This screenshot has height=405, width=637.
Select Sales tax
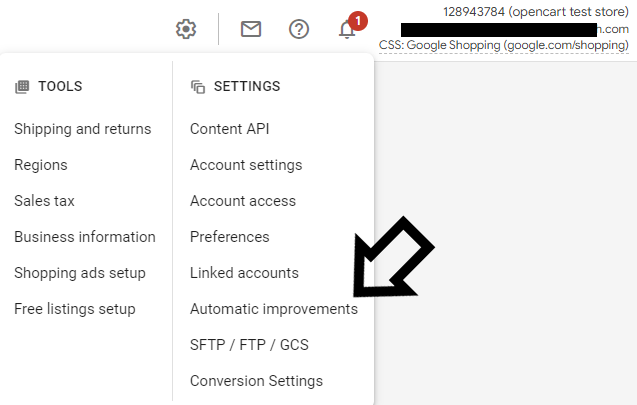[x=44, y=201]
